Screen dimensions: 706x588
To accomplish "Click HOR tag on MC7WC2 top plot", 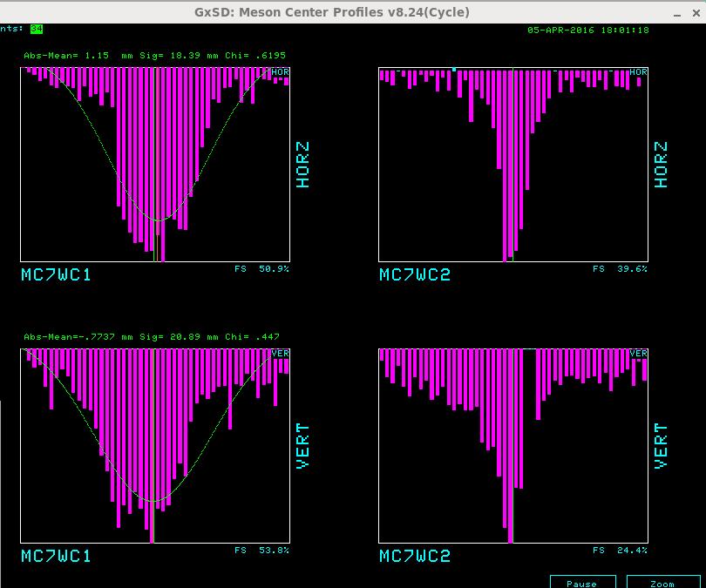I will (638, 72).
